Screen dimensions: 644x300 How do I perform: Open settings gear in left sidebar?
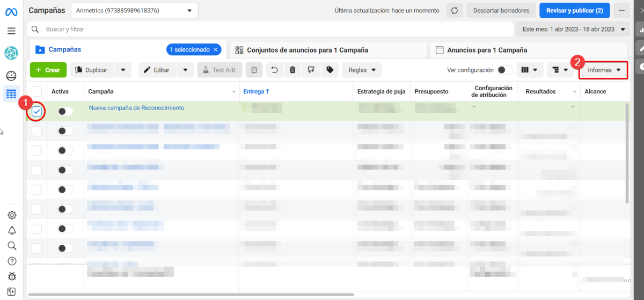tap(12, 215)
